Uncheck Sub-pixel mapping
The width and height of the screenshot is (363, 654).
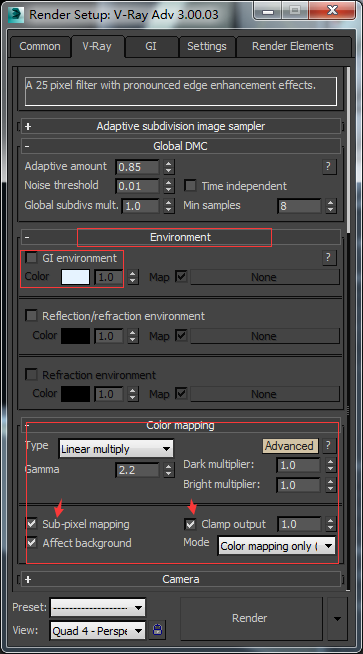(31, 523)
